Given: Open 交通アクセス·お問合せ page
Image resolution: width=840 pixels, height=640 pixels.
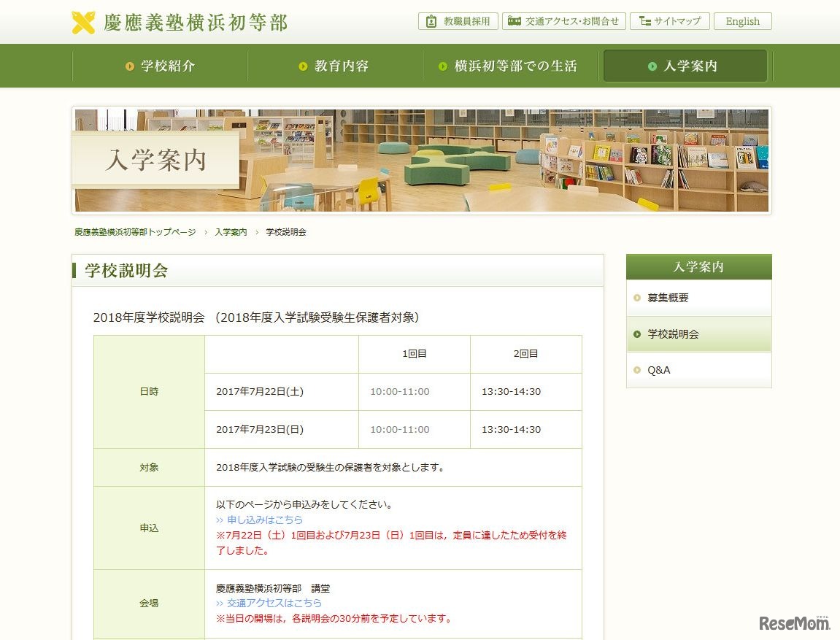Looking at the screenshot, I should pos(563,21).
